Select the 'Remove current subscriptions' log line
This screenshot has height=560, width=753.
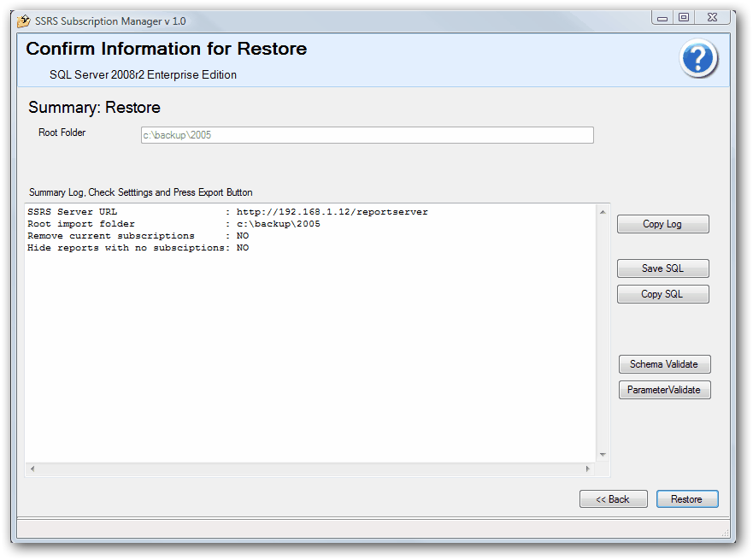click(x=138, y=236)
